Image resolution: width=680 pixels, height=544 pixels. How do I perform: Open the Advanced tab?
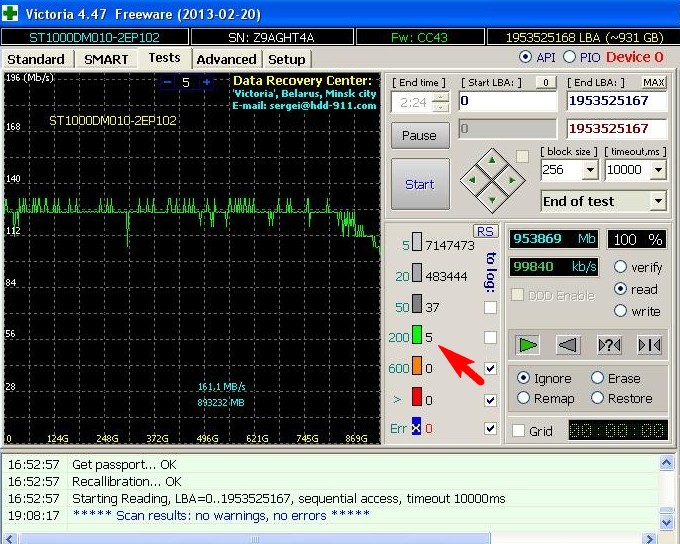[x=226, y=59]
